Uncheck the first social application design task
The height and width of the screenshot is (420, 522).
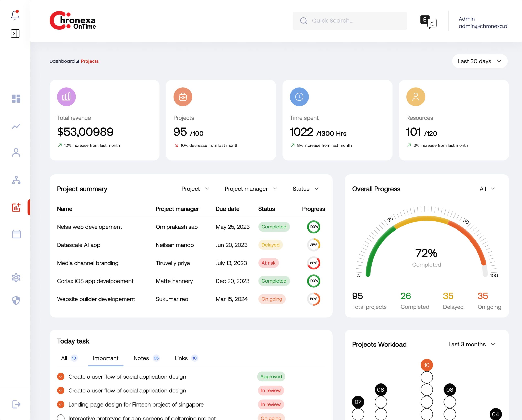point(61,376)
